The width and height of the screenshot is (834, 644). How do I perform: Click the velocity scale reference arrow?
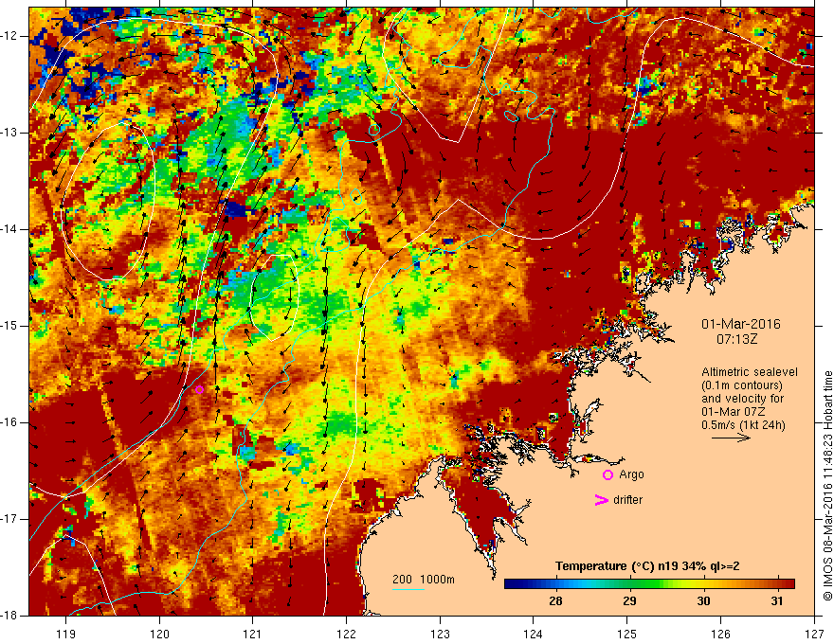(731, 438)
